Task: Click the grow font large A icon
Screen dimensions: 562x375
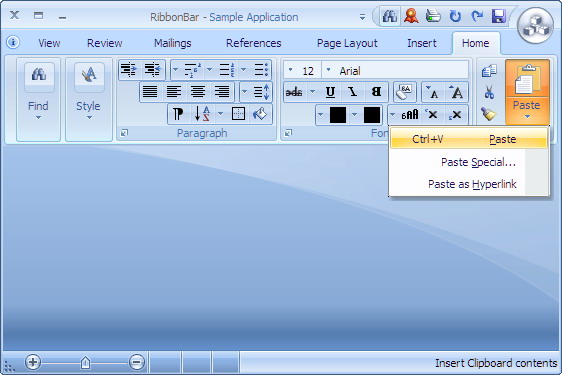Action: click(456, 92)
